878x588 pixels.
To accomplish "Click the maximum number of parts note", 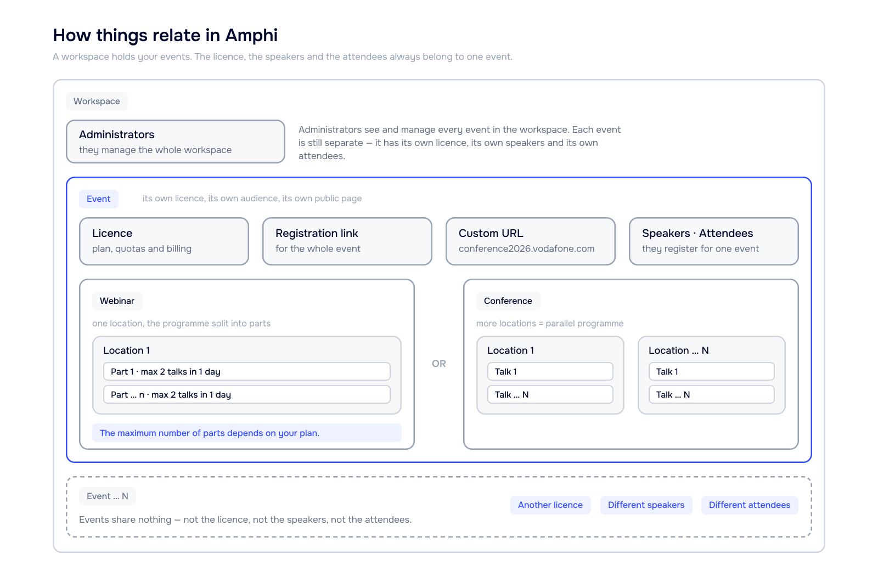I will 247,433.
